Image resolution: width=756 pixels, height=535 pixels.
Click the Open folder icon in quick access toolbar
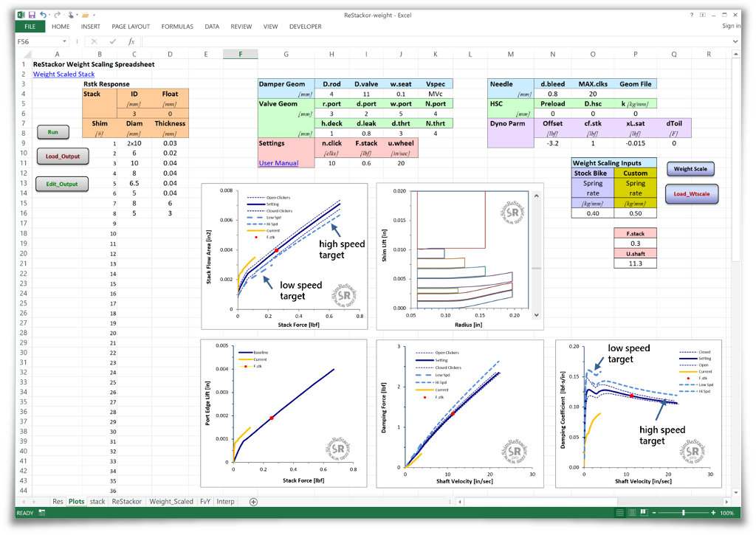pos(86,15)
